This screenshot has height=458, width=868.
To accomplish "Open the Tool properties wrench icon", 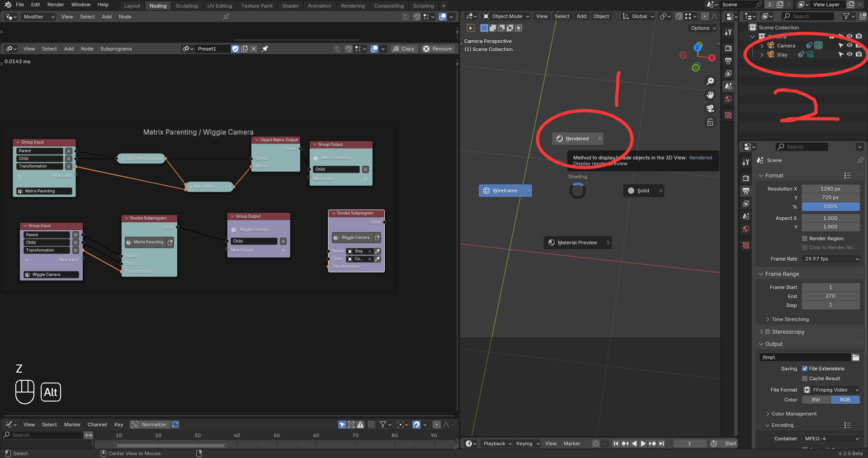I will 746,162.
